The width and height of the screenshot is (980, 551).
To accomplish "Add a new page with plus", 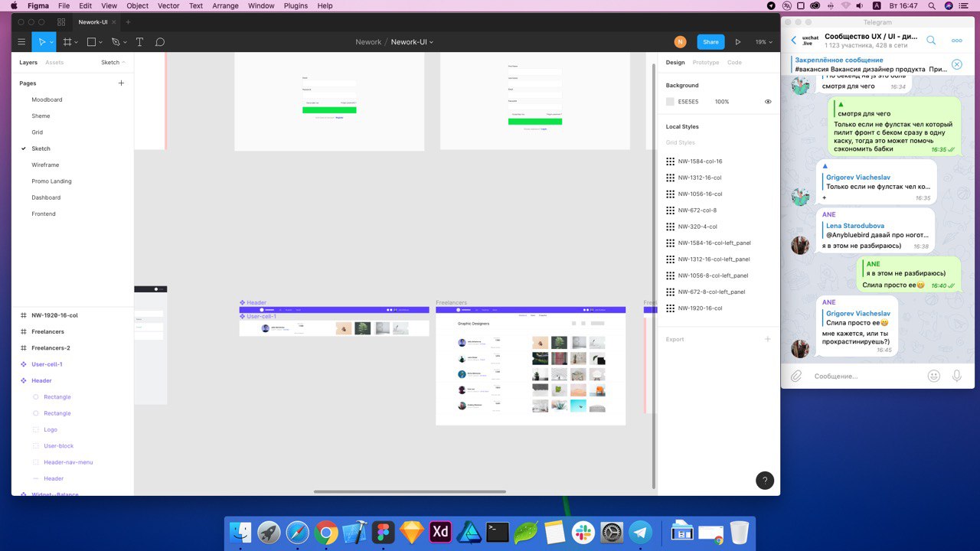I will pyautogui.click(x=121, y=83).
